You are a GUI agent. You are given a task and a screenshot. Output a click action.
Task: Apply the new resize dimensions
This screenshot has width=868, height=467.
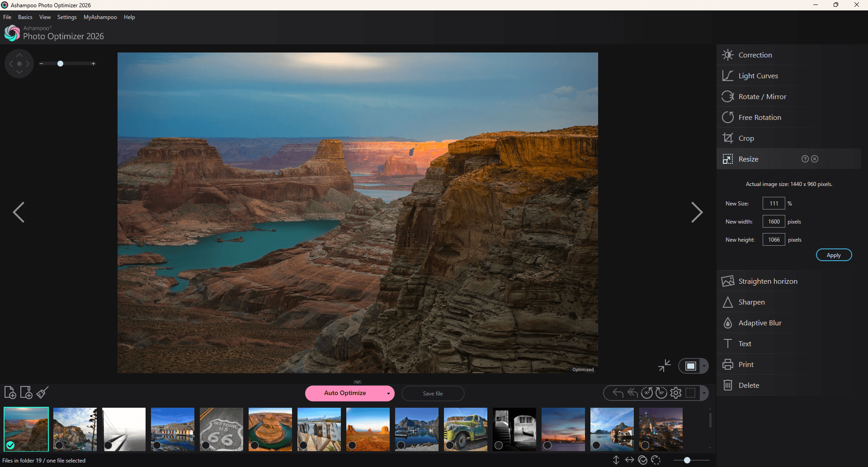click(834, 255)
